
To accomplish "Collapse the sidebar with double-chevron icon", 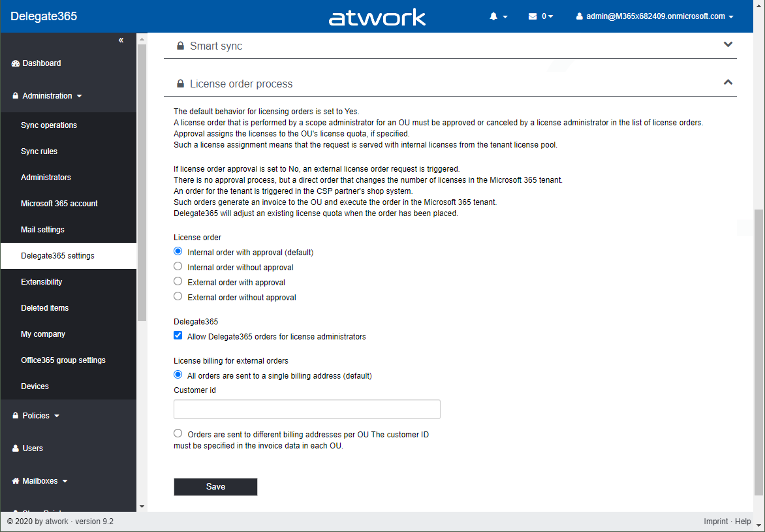I will (121, 40).
